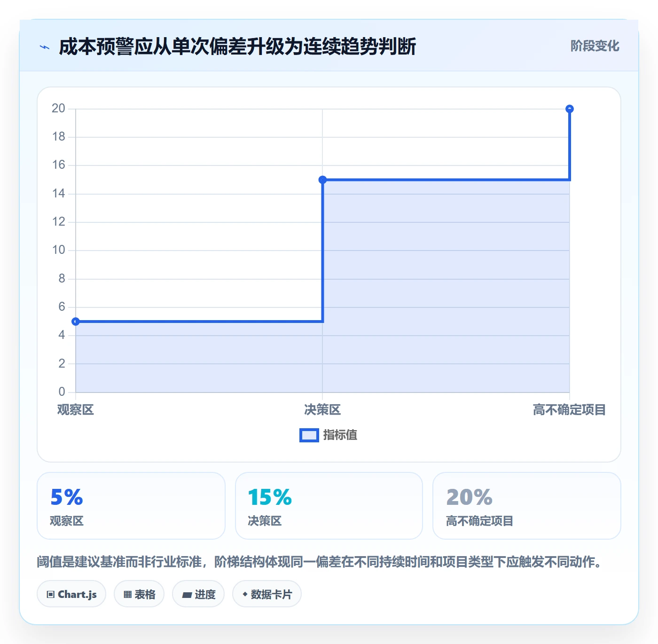Click the y-axis value 14

58,194
